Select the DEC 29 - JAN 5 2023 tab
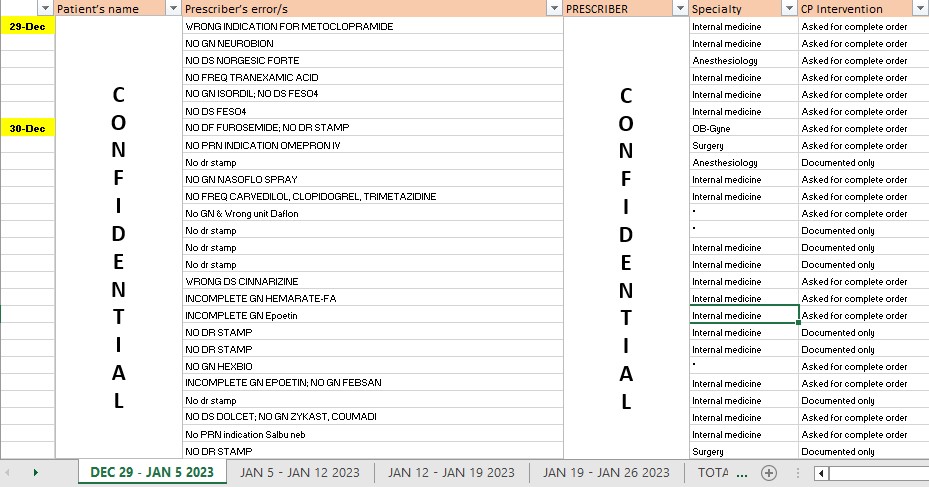The height and width of the screenshot is (487, 929). (x=151, y=472)
